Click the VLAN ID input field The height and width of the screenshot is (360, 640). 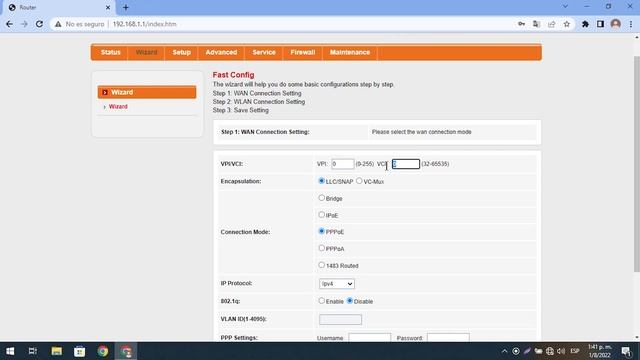340,319
